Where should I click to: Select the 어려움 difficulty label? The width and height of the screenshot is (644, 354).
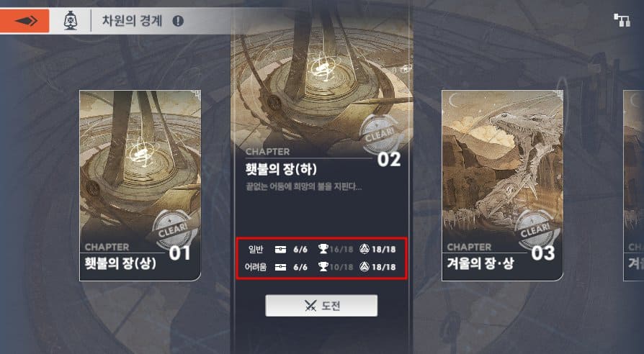256,267
